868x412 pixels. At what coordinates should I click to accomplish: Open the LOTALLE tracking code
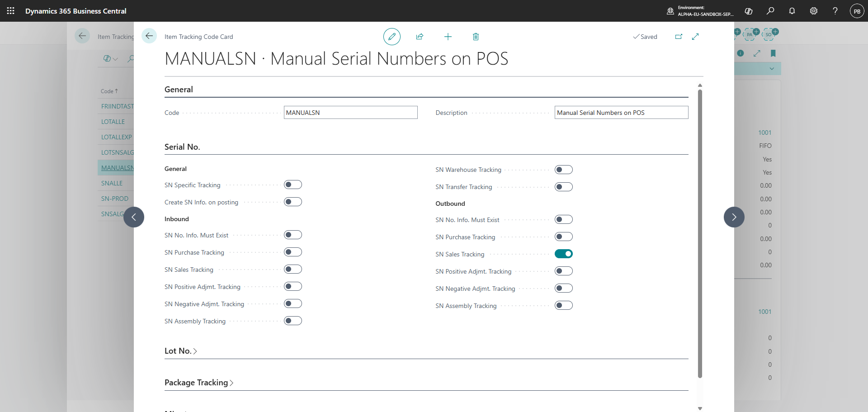coord(113,122)
